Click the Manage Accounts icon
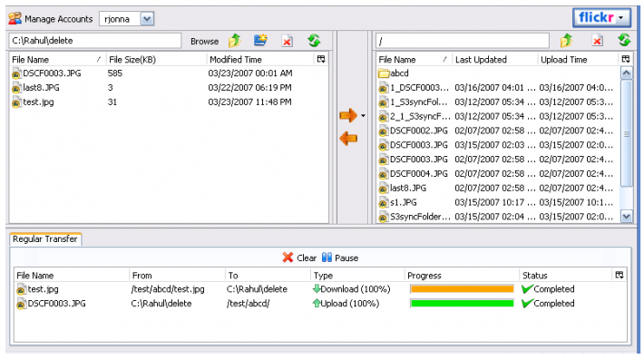Screen dimensions: 644x359 15,18
